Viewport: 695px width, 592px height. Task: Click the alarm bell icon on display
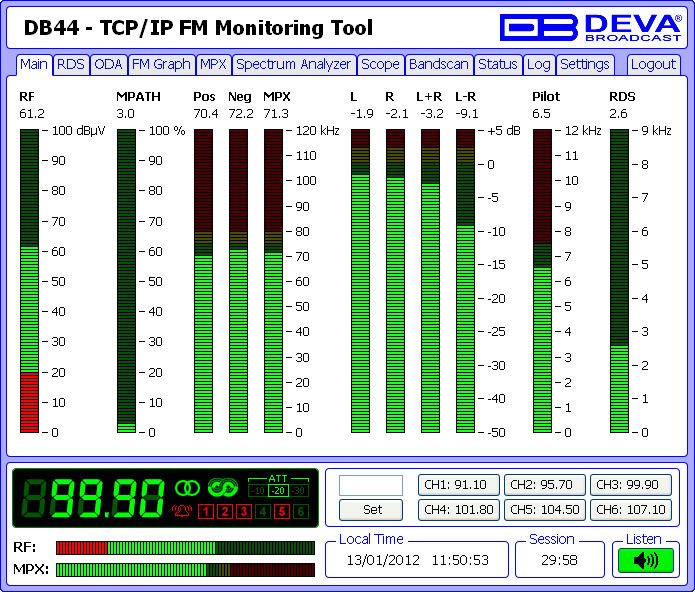pyautogui.click(x=182, y=512)
